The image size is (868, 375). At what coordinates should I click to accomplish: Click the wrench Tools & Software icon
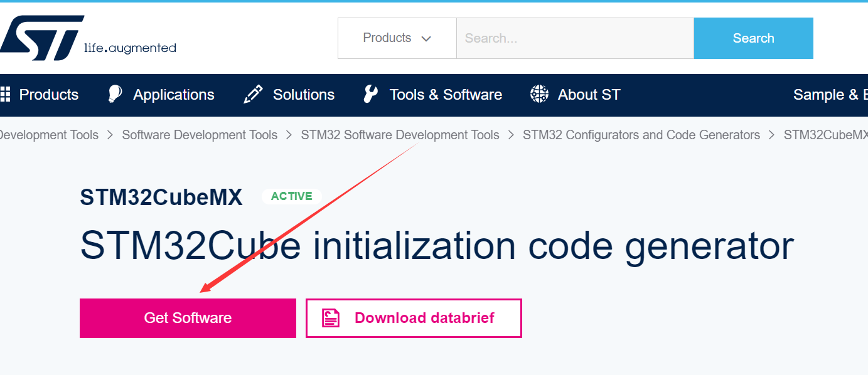tap(370, 95)
